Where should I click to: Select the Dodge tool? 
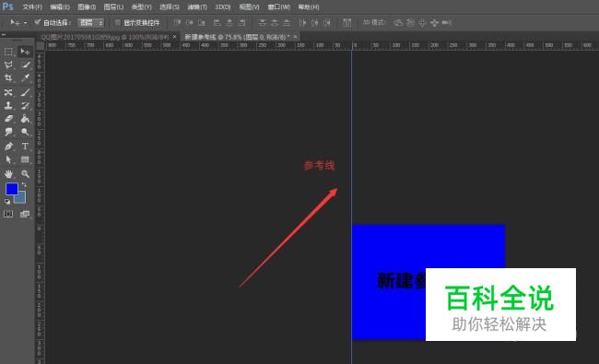(25, 132)
